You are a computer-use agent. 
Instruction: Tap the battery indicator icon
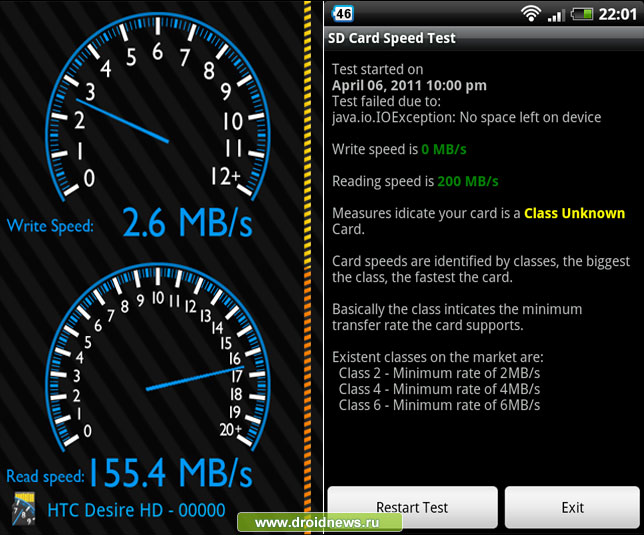coord(582,14)
